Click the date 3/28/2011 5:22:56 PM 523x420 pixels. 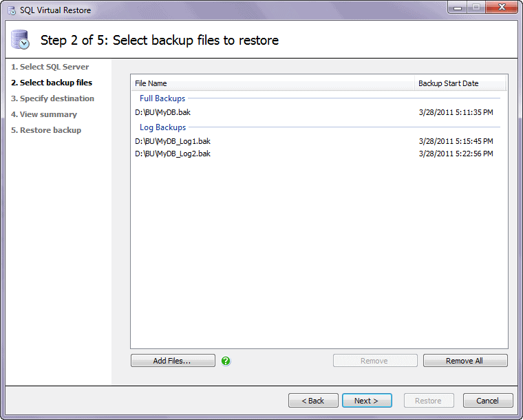456,154
